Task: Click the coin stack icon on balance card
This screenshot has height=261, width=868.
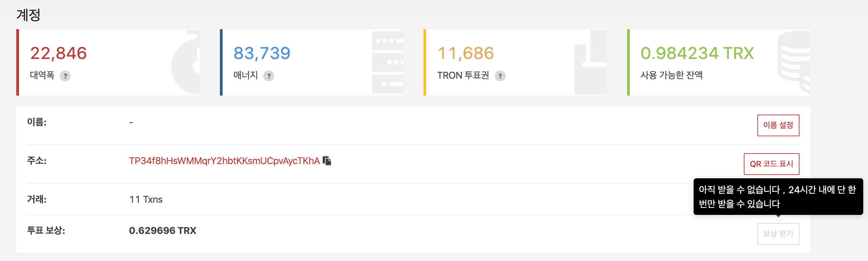Action: pyautogui.click(x=794, y=62)
